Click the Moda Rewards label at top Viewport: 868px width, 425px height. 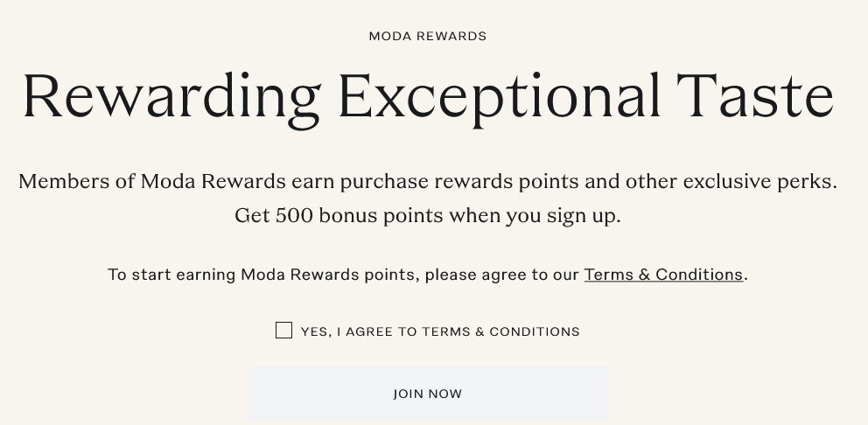(x=427, y=36)
